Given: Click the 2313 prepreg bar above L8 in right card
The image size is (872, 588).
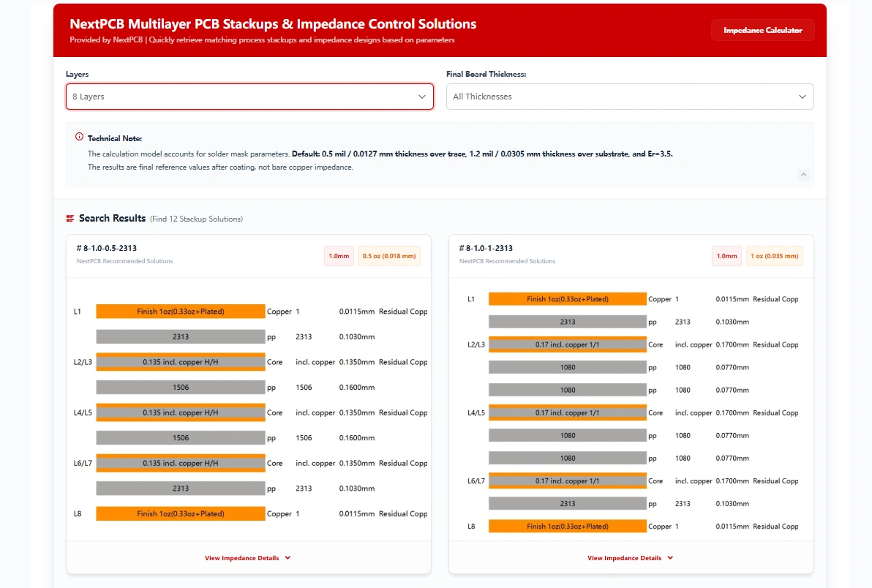Looking at the screenshot, I should tap(568, 503).
